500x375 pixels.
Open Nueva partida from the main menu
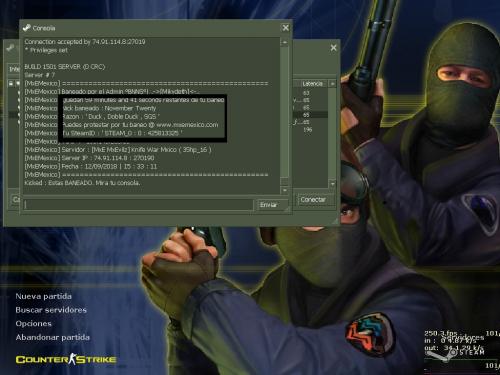pyautogui.click(x=43, y=296)
